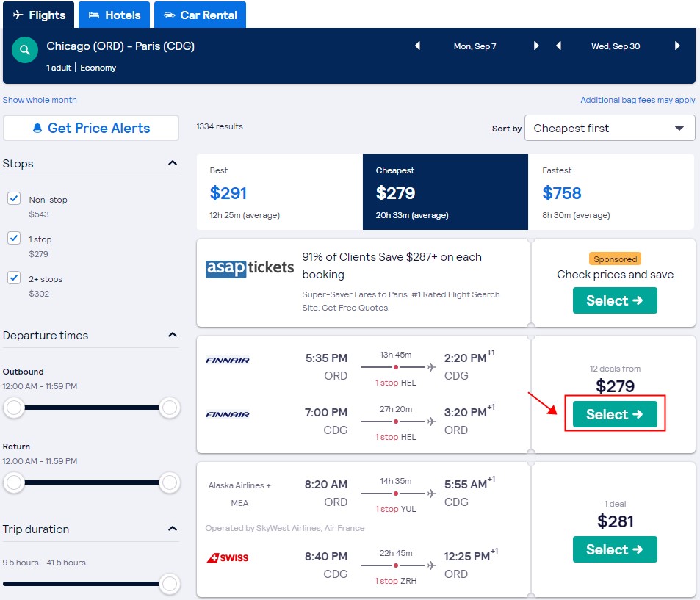Click 1 stop YUL layover text
The image size is (700, 600).
395,509
